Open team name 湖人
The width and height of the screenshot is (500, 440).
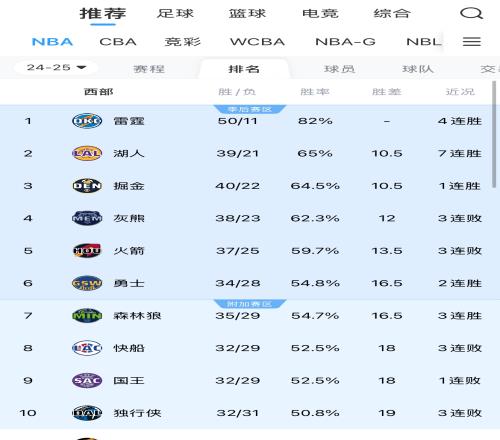tap(129, 153)
